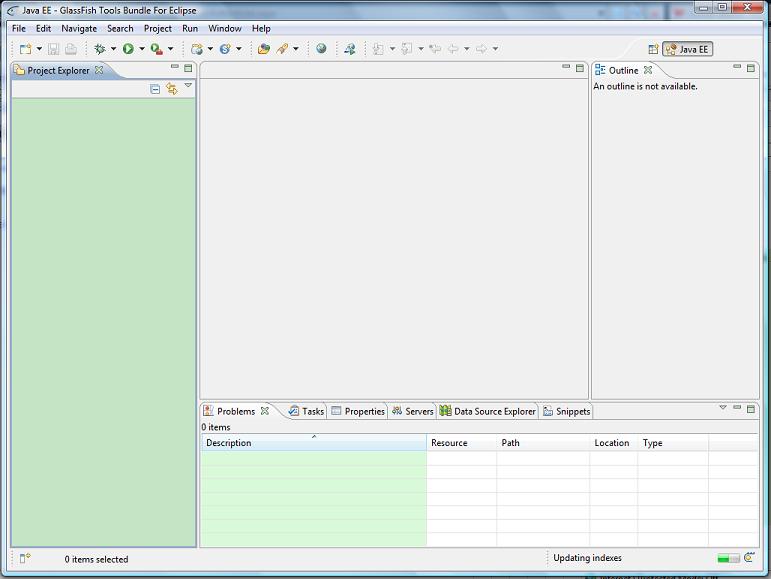Minimize the Outline panel

[737, 67]
